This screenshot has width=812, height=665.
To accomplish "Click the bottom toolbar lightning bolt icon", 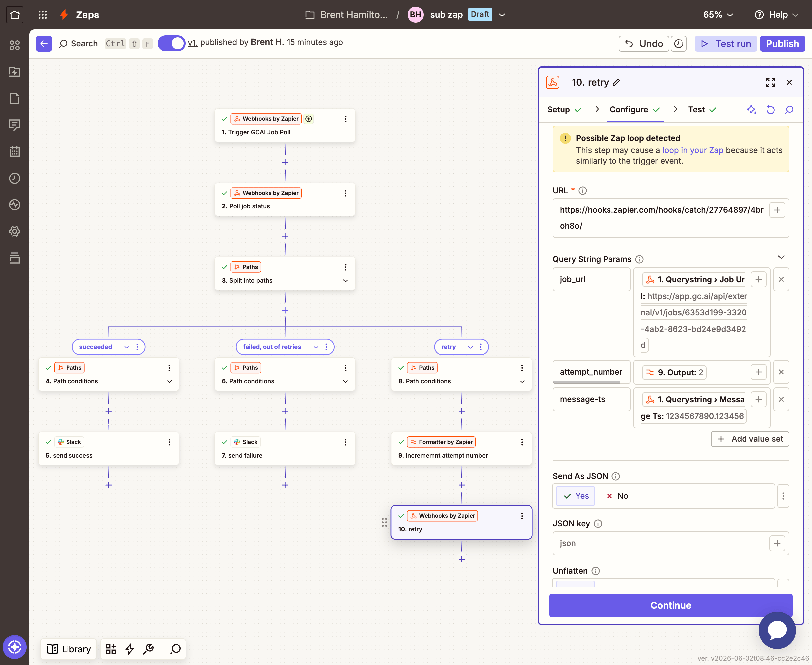I will point(130,648).
